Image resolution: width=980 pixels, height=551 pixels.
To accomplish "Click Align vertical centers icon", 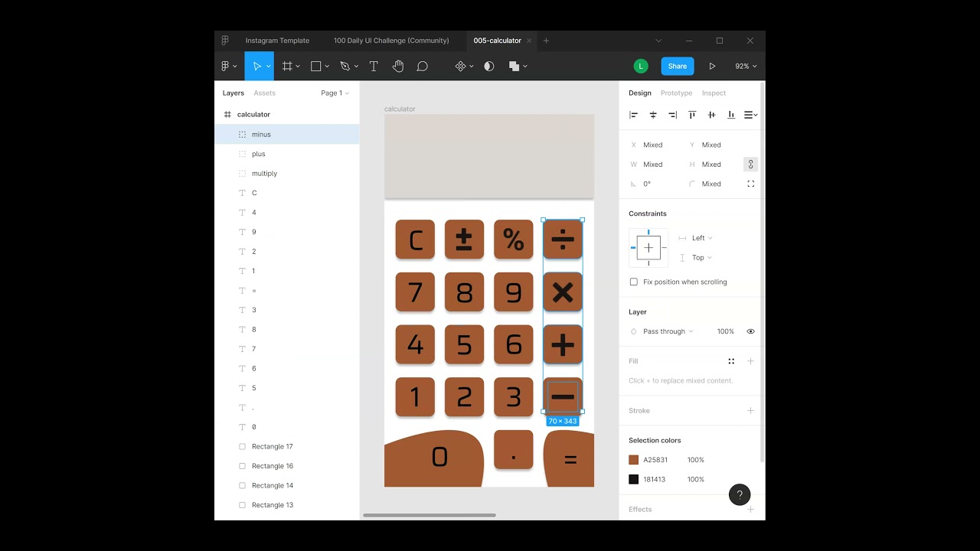I will 711,115.
